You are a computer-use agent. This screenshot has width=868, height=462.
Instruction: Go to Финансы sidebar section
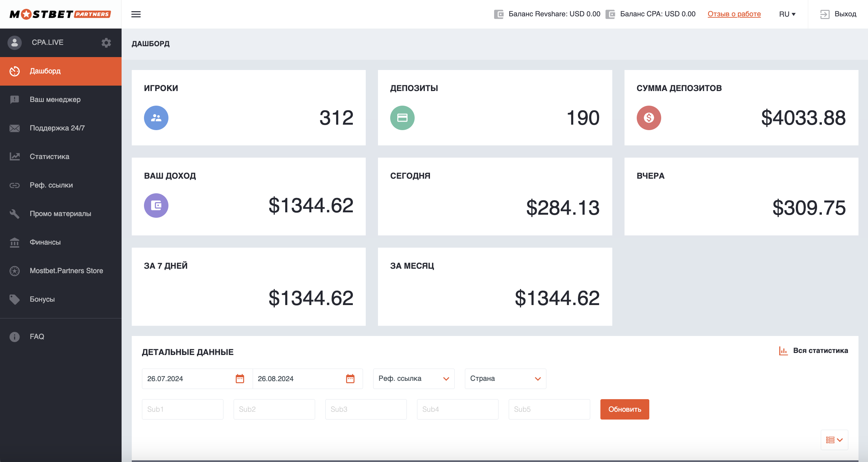[x=45, y=242]
